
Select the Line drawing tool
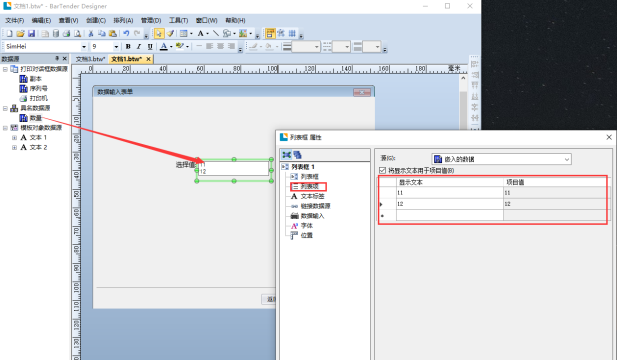[x=216, y=33]
